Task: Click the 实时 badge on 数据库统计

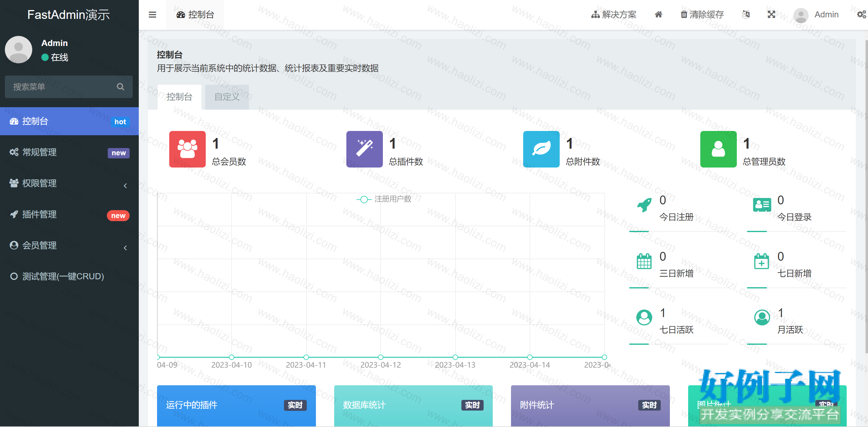Action: coord(472,405)
